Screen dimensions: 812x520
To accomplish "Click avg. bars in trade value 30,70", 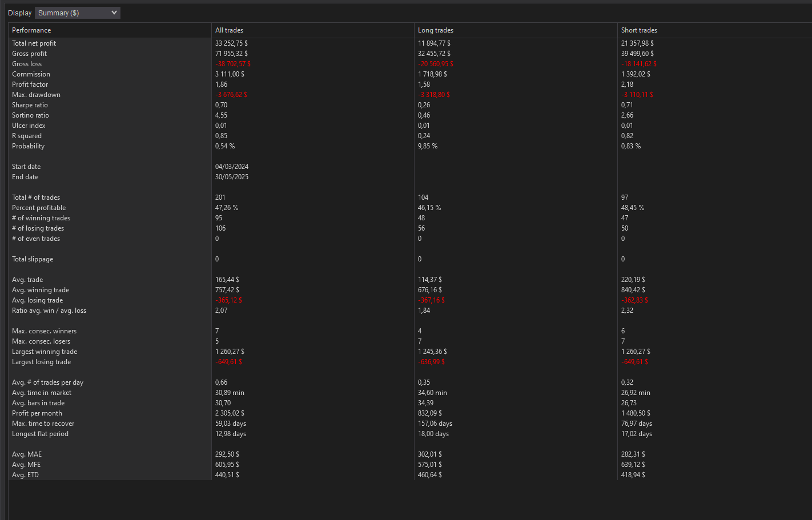I will click(223, 403).
